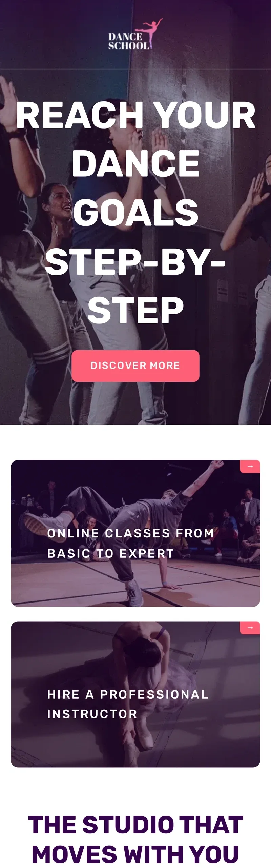Click the pink ballerina silhouette logo icon
271x868 pixels.
pyautogui.click(x=153, y=33)
